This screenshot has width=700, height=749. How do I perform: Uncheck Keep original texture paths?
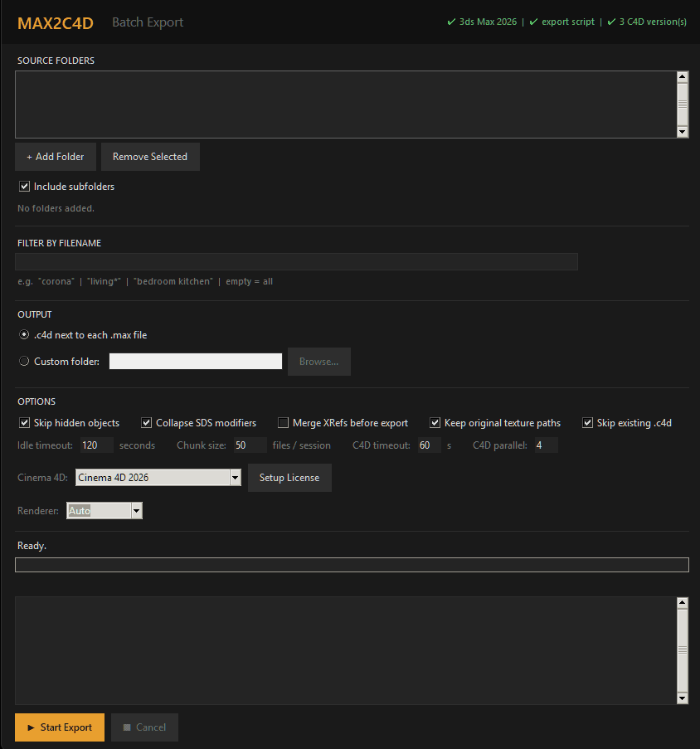[x=435, y=422]
